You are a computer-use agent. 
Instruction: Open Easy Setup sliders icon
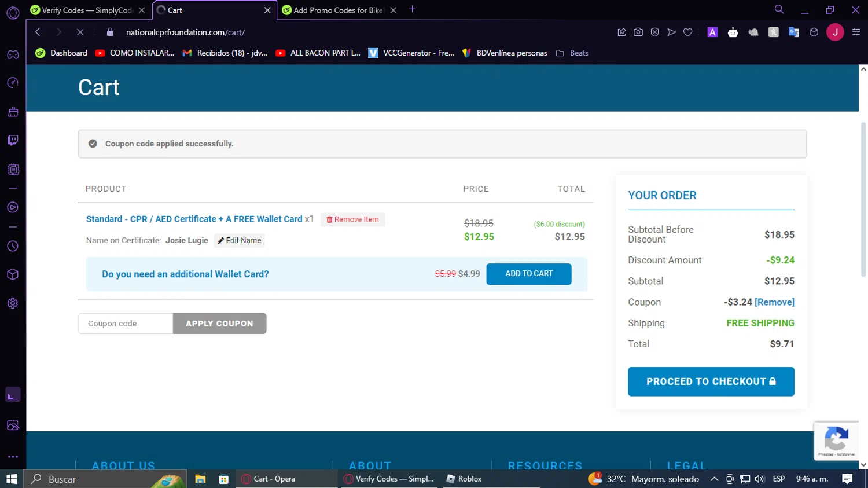pyautogui.click(x=856, y=32)
